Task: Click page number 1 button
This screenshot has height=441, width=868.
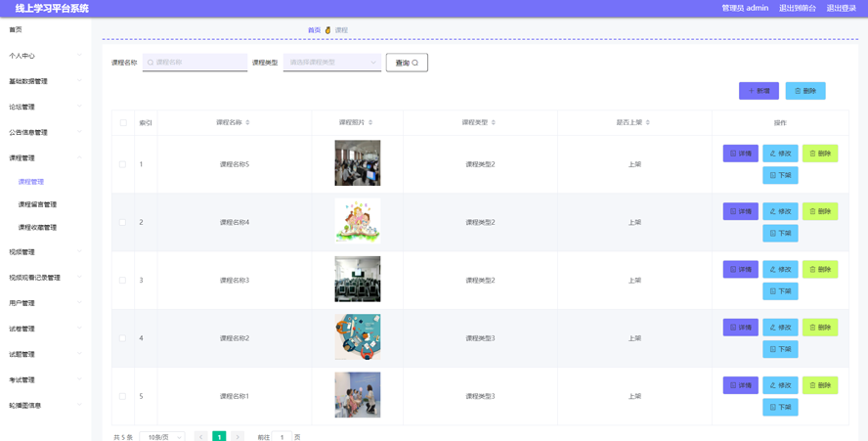Action: tap(219, 437)
